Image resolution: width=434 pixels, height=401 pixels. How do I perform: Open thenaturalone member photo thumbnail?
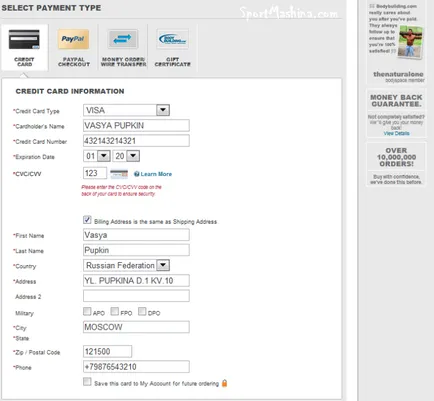tap(411, 43)
